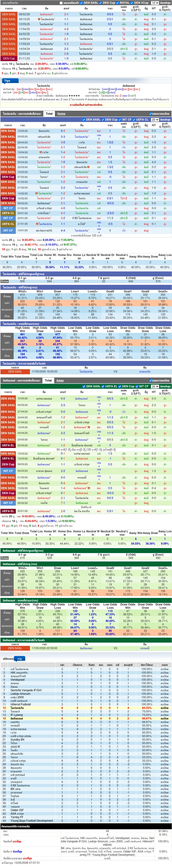Image resolution: width=172 pixels, height=868 pixels.
Task: Click Young Boys Football Development row
Action: [x=86, y=821]
